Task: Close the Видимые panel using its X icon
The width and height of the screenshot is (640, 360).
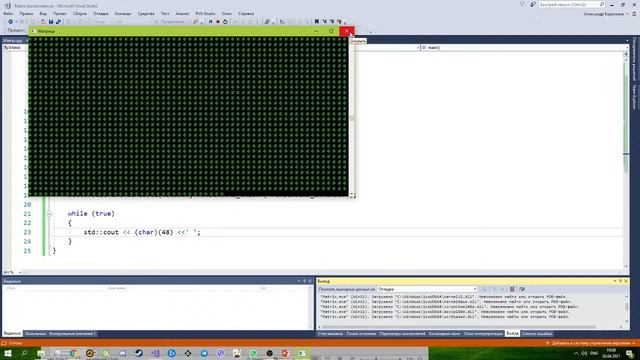Action: pyautogui.click(x=310, y=281)
